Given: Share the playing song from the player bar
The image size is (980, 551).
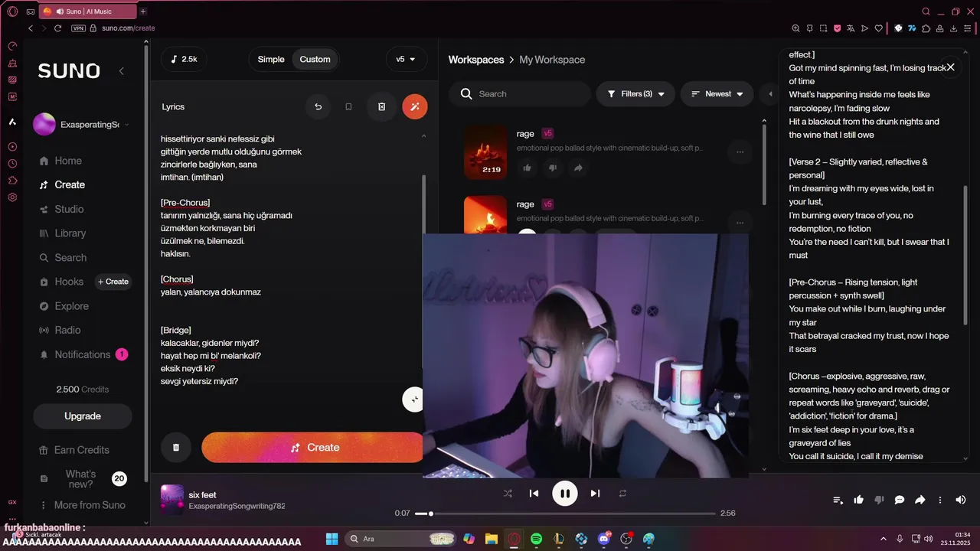Looking at the screenshot, I should click(920, 500).
